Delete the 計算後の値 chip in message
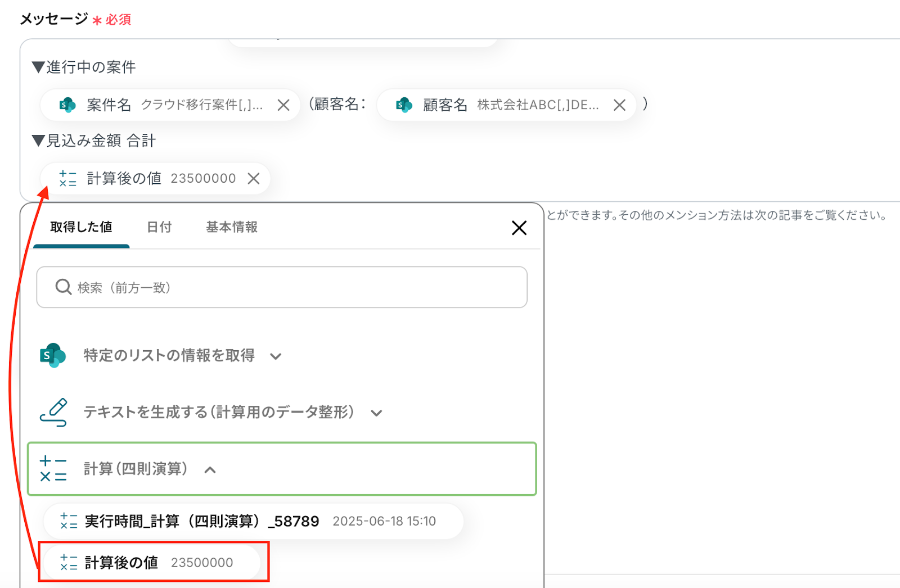 [254, 179]
